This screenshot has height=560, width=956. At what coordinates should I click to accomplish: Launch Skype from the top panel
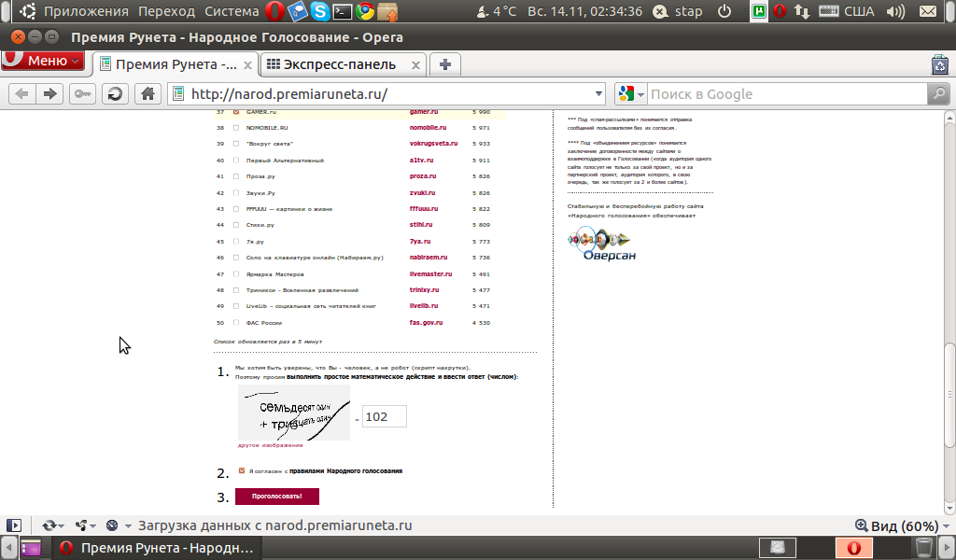[x=319, y=11]
